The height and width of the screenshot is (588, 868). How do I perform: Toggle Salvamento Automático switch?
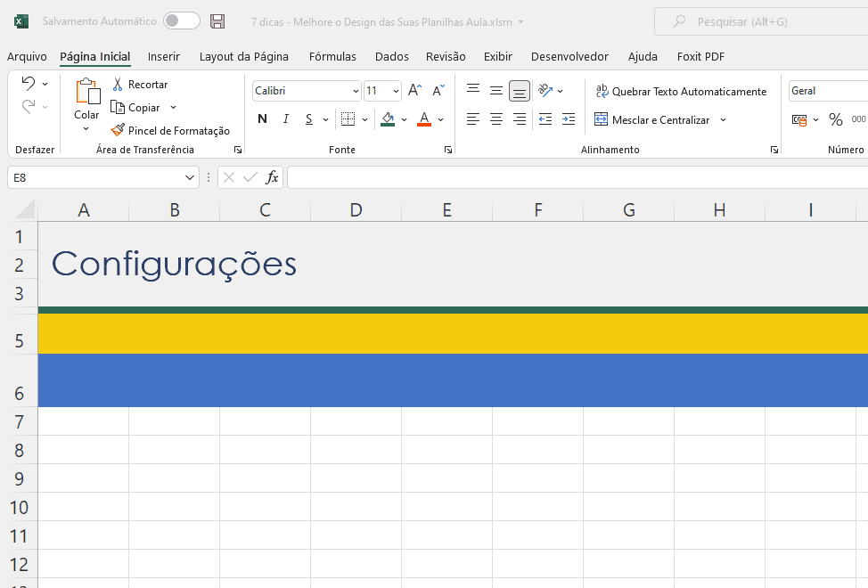[x=181, y=21]
